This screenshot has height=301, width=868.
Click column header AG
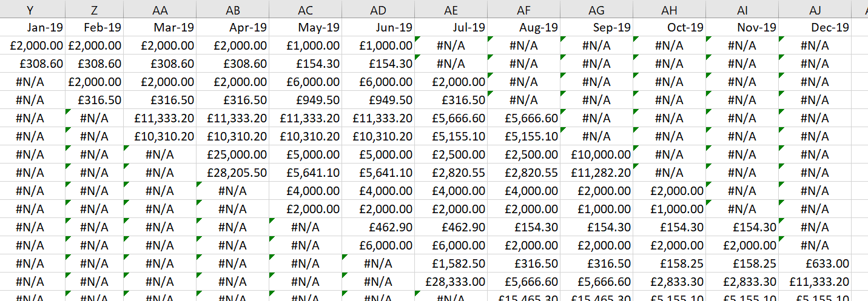click(x=596, y=9)
